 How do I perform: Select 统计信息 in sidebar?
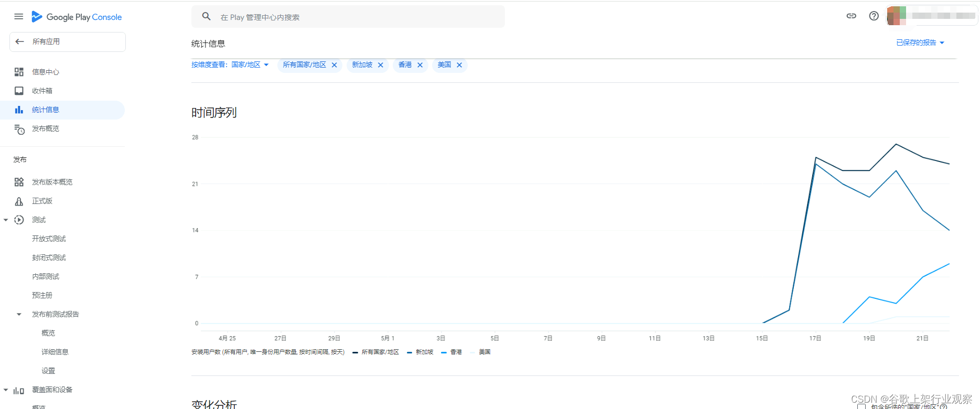(x=46, y=110)
